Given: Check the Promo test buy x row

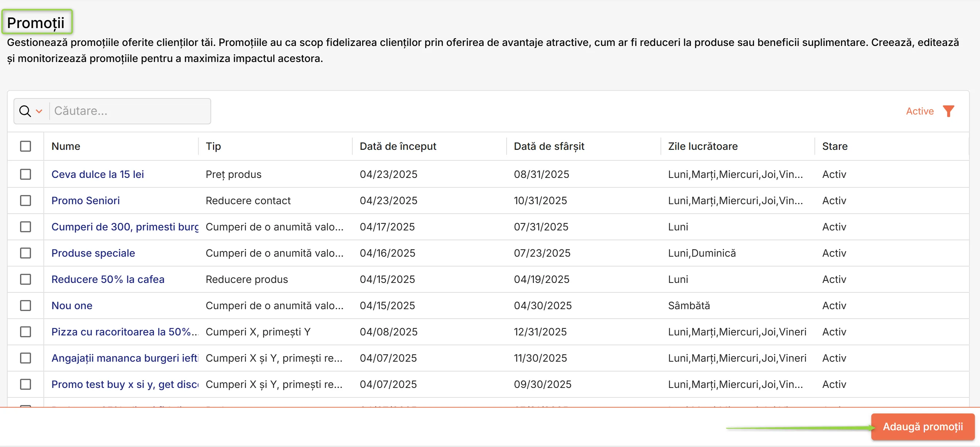Looking at the screenshot, I should 26,384.
